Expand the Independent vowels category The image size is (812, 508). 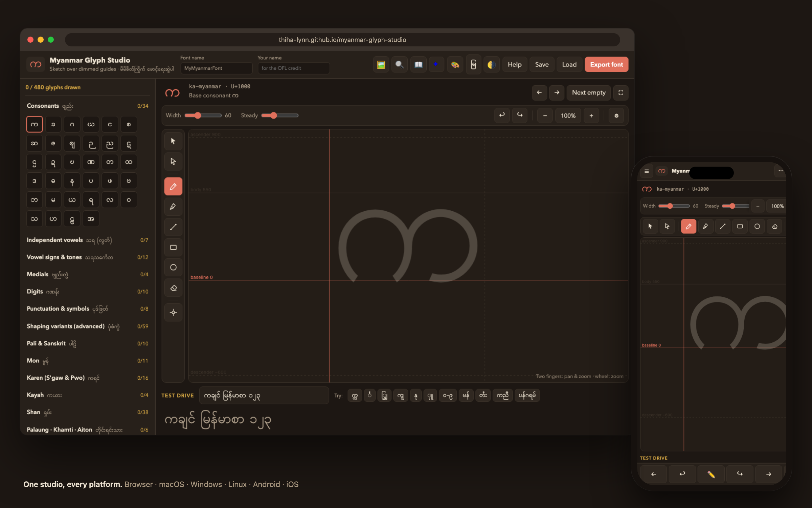pyautogui.click(x=87, y=240)
